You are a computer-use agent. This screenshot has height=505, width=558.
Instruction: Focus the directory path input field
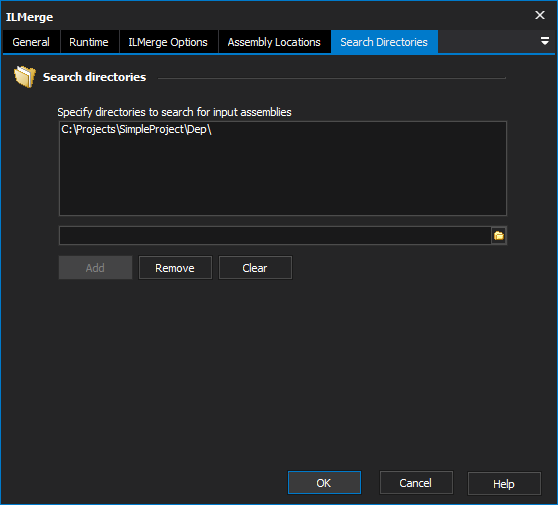(275, 236)
